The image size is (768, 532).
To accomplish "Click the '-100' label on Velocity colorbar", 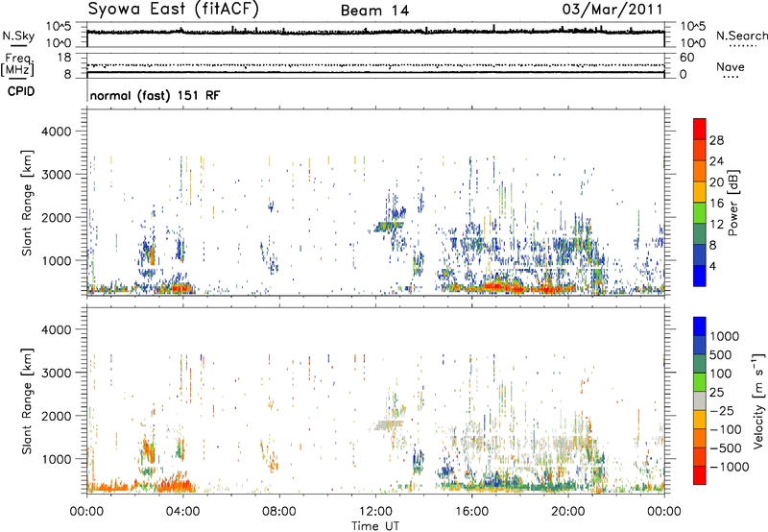I will [725, 429].
